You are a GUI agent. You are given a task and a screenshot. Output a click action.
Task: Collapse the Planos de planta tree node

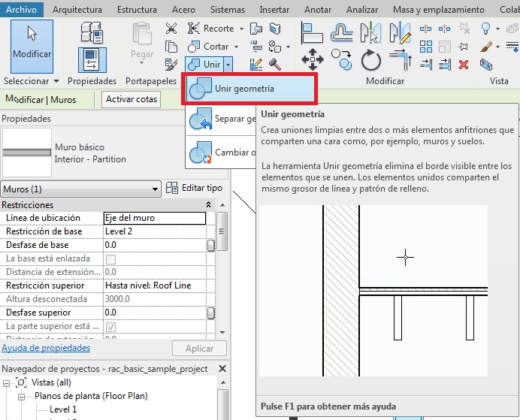(x=21, y=396)
